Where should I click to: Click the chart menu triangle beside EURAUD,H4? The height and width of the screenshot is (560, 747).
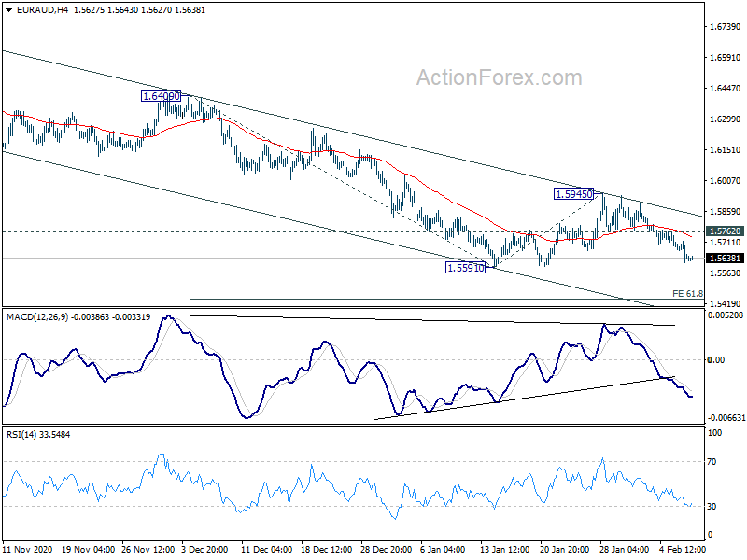(9, 10)
